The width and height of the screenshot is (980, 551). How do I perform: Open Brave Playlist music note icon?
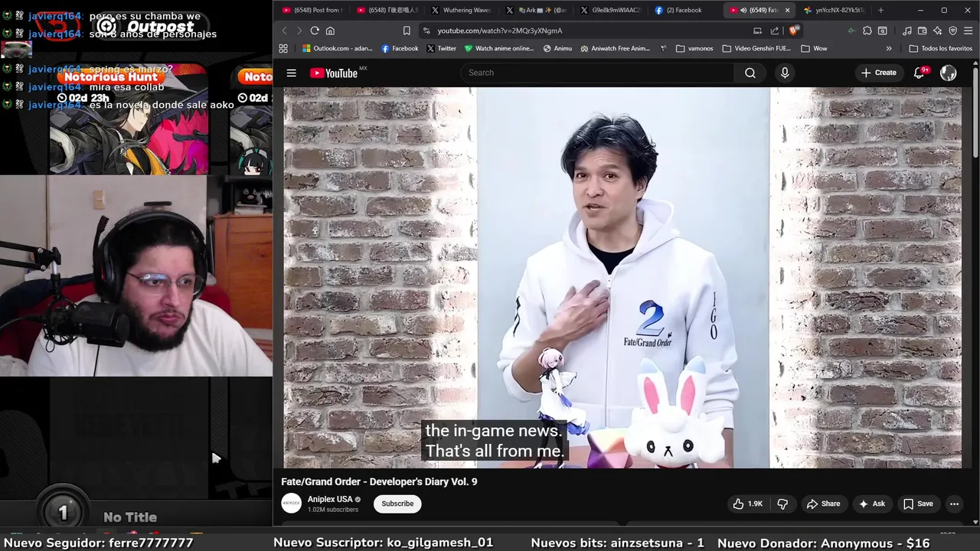[x=907, y=31]
